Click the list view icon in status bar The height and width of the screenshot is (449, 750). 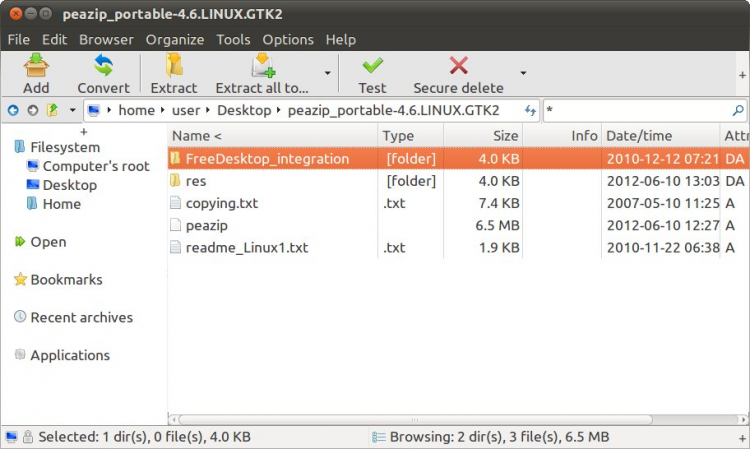pyautogui.click(x=379, y=437)
